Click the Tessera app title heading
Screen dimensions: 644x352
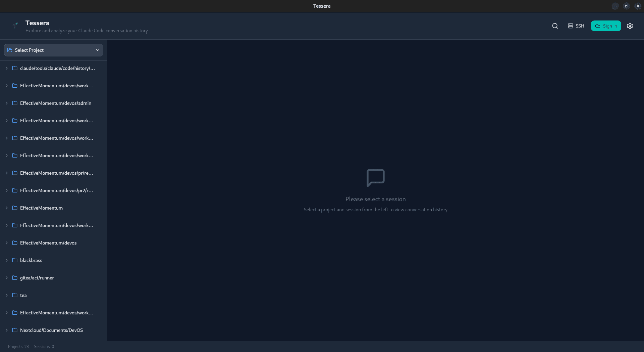[x=37, y=23]
